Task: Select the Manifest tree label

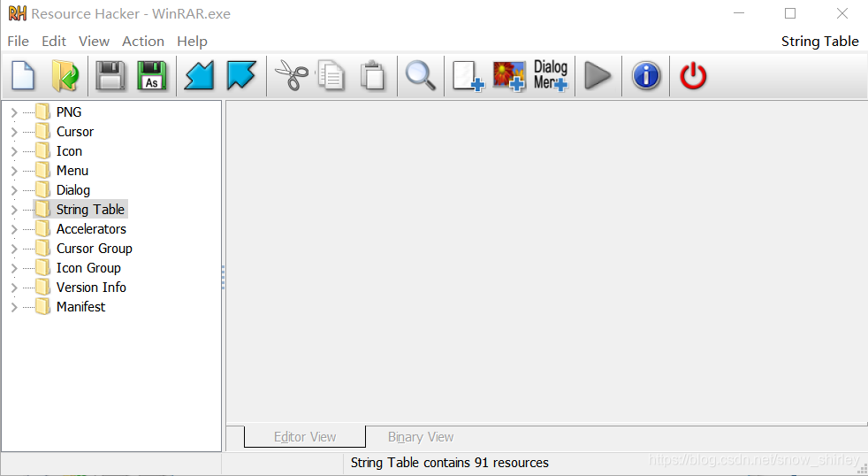Action: click(80, 306)
